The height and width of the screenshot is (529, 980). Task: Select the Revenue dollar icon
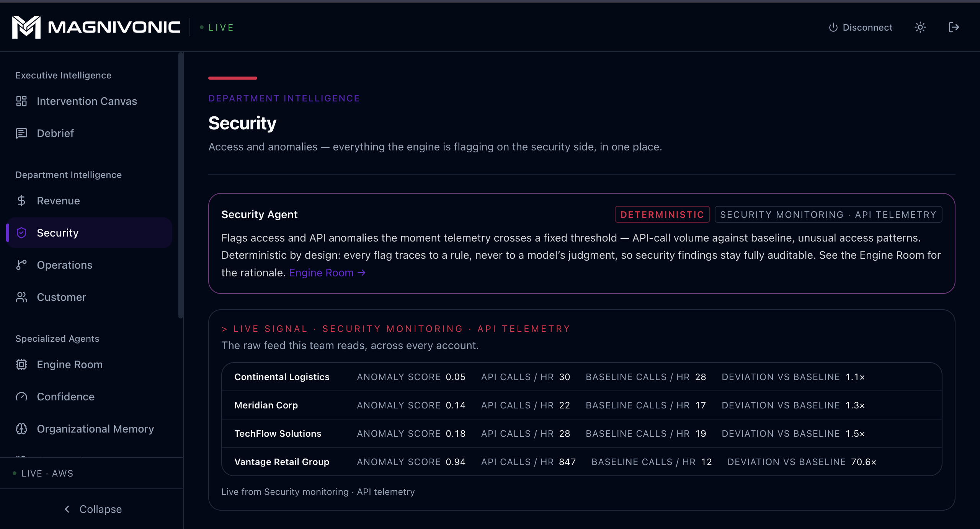click(21, 201)
